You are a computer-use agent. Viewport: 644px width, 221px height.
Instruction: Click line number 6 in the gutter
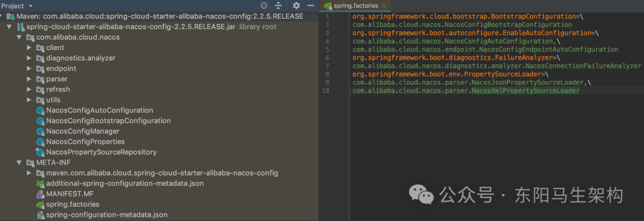pos(327,58)
